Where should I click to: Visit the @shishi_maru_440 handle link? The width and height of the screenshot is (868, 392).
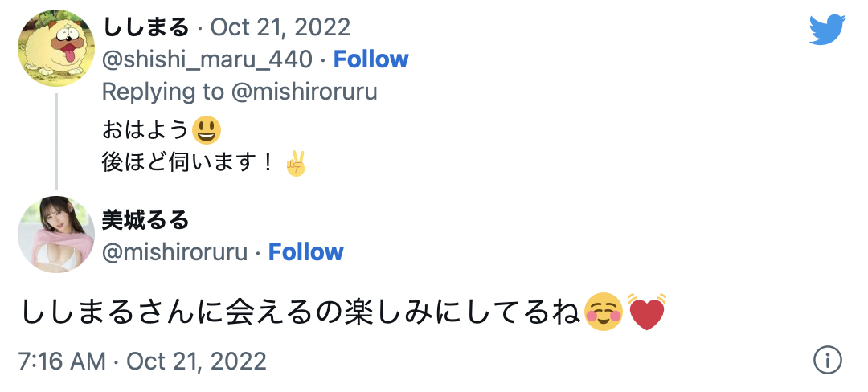coord(207,59)
